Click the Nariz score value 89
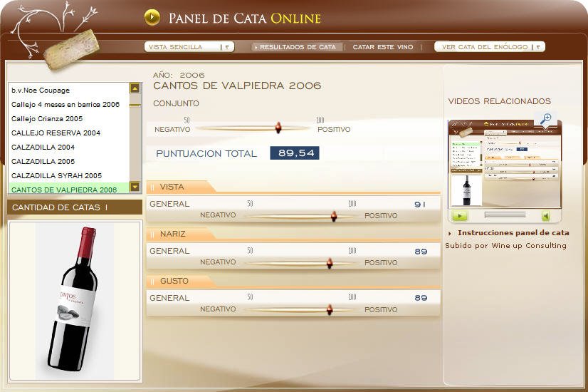This screenshot has width=588, height=392. click(421, 252)
